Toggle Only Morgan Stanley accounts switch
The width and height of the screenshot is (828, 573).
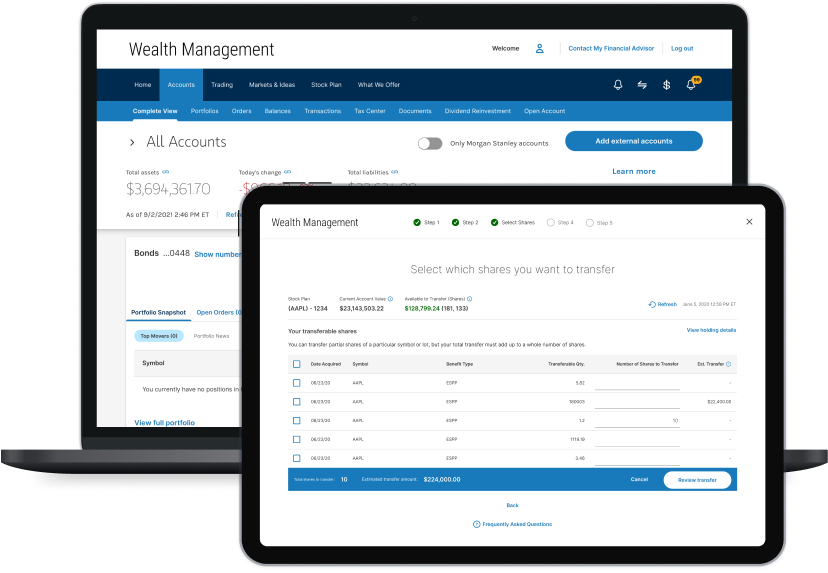click(430, 143)
